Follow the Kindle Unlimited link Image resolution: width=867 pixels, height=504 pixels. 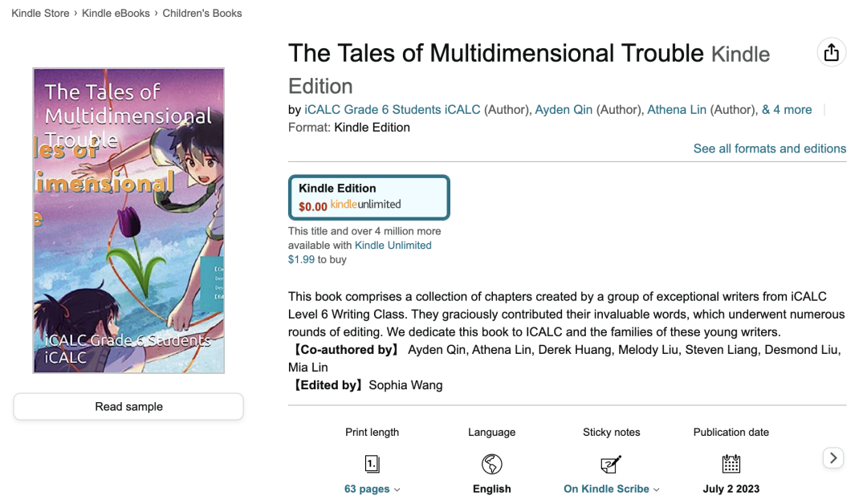pos(393,246)
